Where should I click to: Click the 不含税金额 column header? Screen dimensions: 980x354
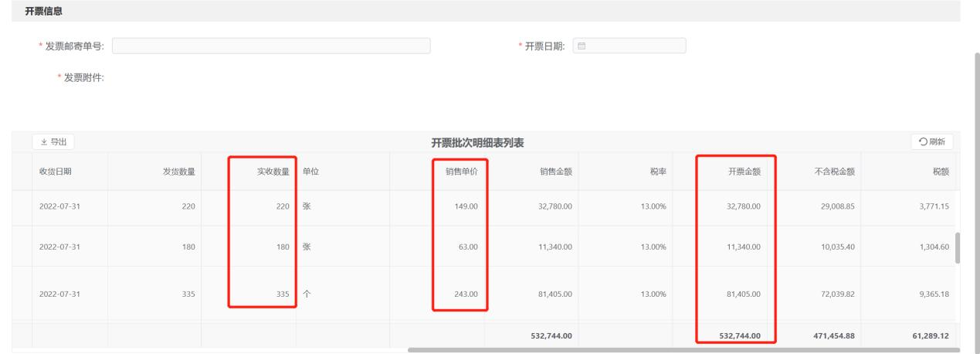click(x=835, y=172)
